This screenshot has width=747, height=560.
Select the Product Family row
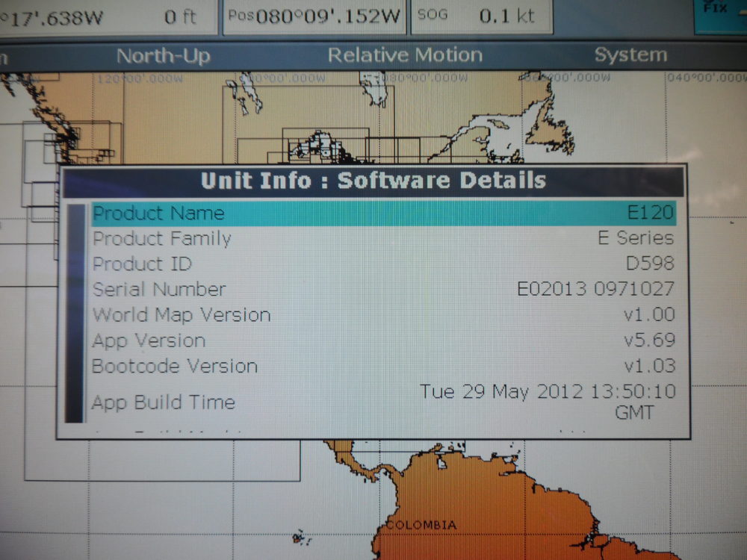(x=382, y=239)
